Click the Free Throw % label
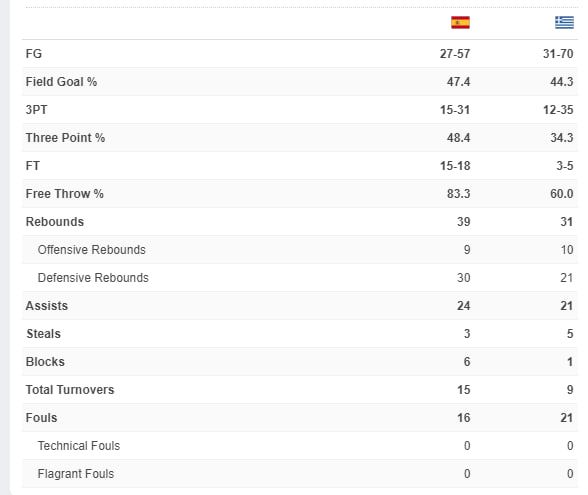This screenshot has height=495, width=588. pos(64,194)
